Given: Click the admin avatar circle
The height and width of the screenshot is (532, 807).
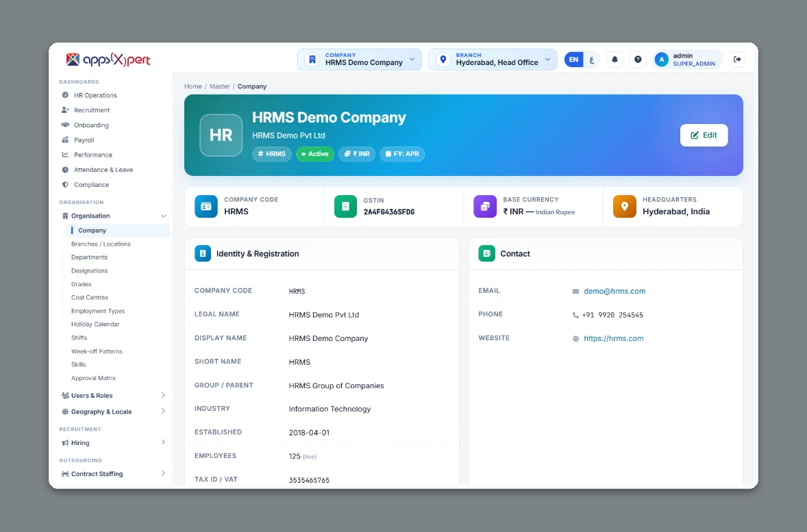Looking at the screenshot, I should (661, 60).
